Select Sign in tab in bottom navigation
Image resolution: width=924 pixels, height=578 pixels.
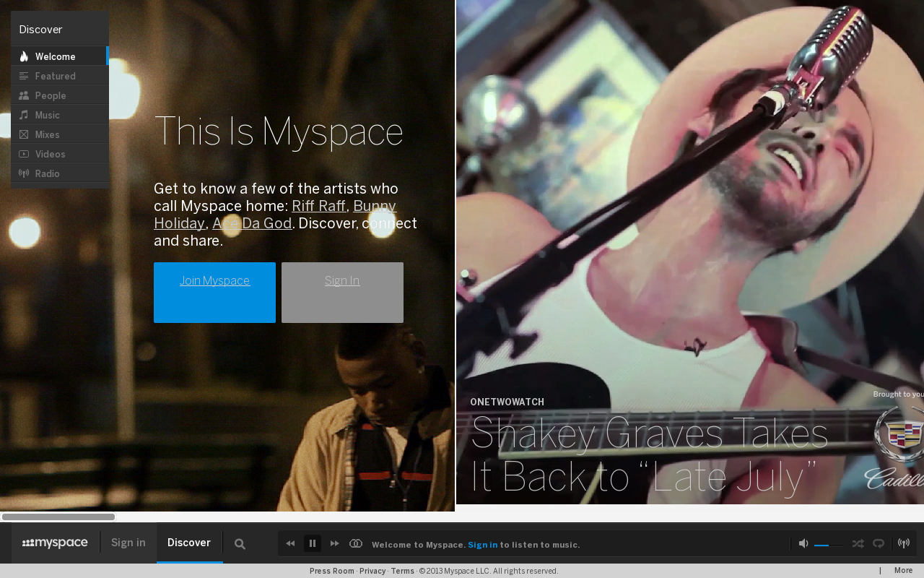point(128,543)
